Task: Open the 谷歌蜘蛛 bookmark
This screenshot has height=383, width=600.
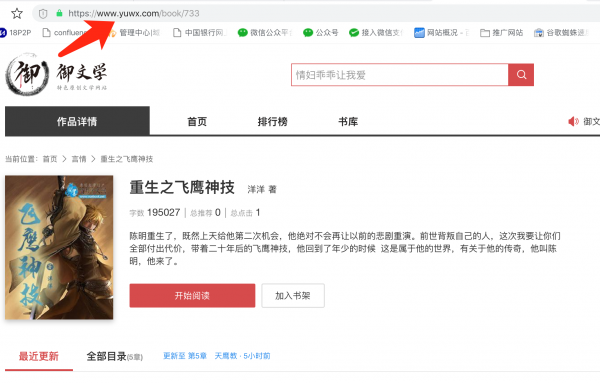Action: (x=561, y=33)
